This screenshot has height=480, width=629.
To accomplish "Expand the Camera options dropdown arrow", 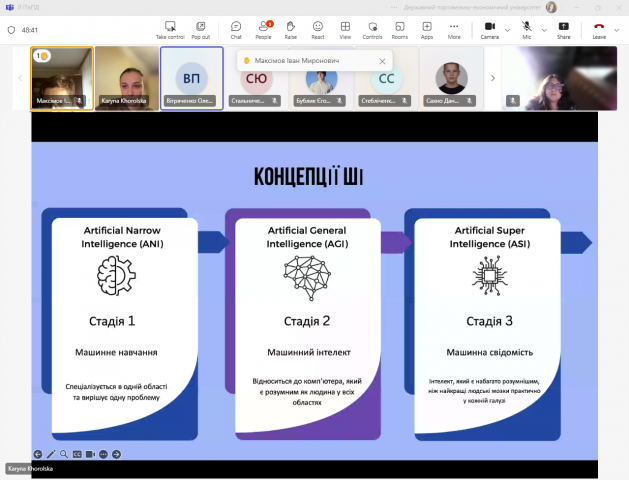I will point(507,29).
